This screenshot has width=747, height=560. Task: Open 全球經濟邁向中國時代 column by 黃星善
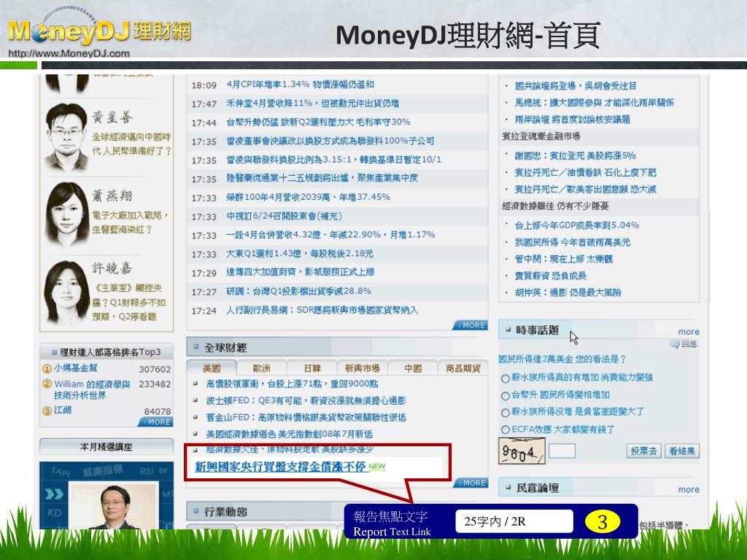pos(131,144)
